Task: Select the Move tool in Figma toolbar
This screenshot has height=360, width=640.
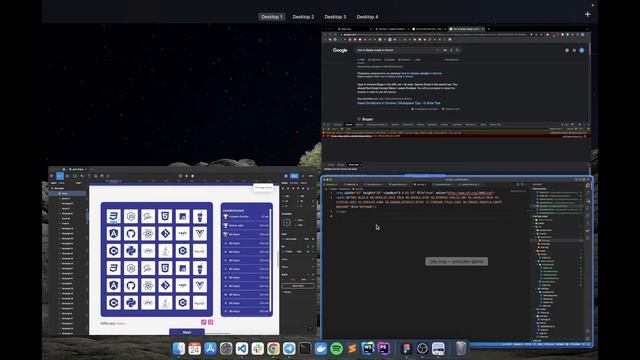Action: (60, 176)
